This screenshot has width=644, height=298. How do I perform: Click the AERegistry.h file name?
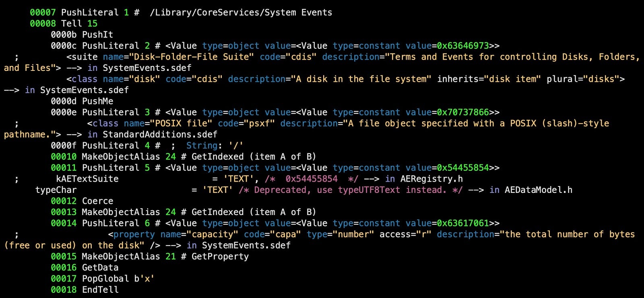(x=431, y=179)
